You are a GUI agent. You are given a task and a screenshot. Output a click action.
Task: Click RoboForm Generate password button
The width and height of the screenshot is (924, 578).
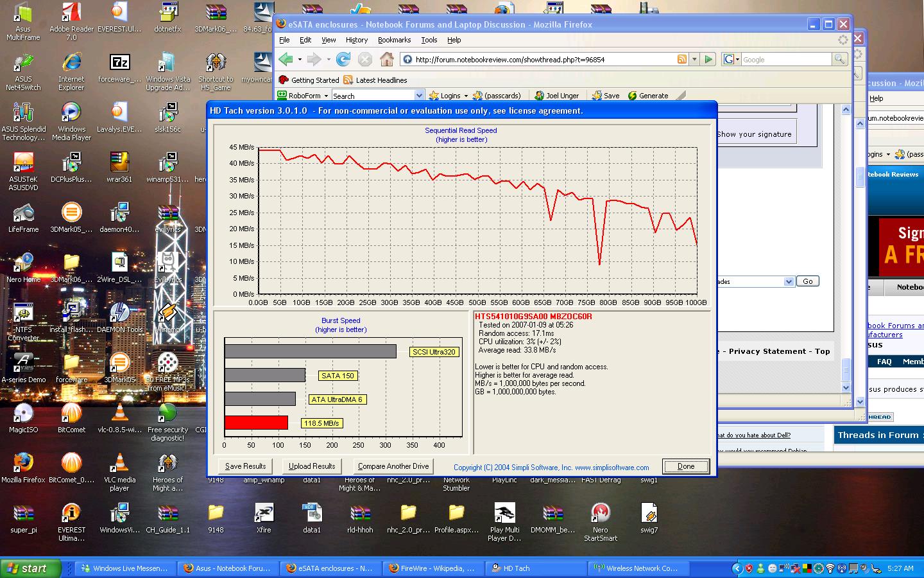(648, 96)
